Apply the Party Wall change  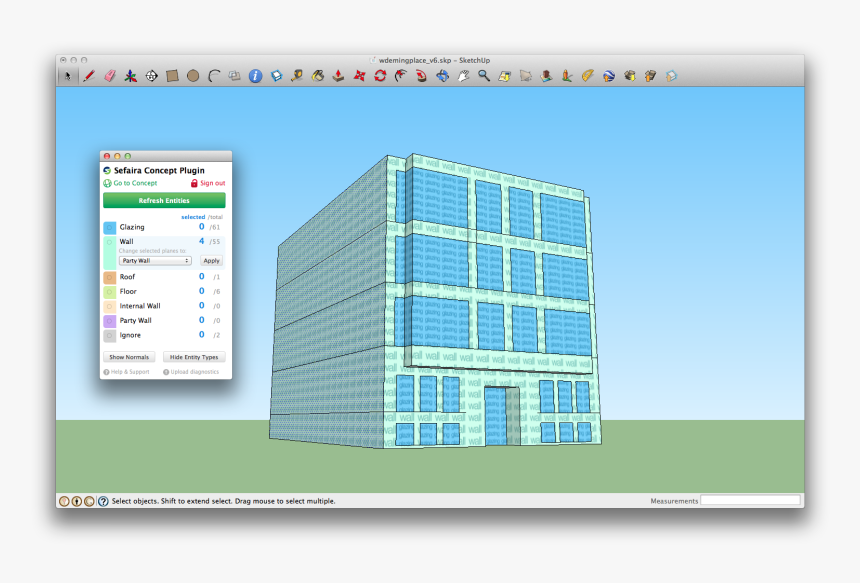tap(212, 259)
